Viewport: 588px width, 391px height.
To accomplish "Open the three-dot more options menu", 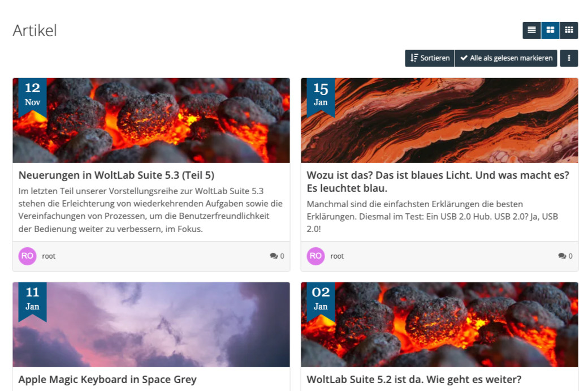I will point(569,58).
